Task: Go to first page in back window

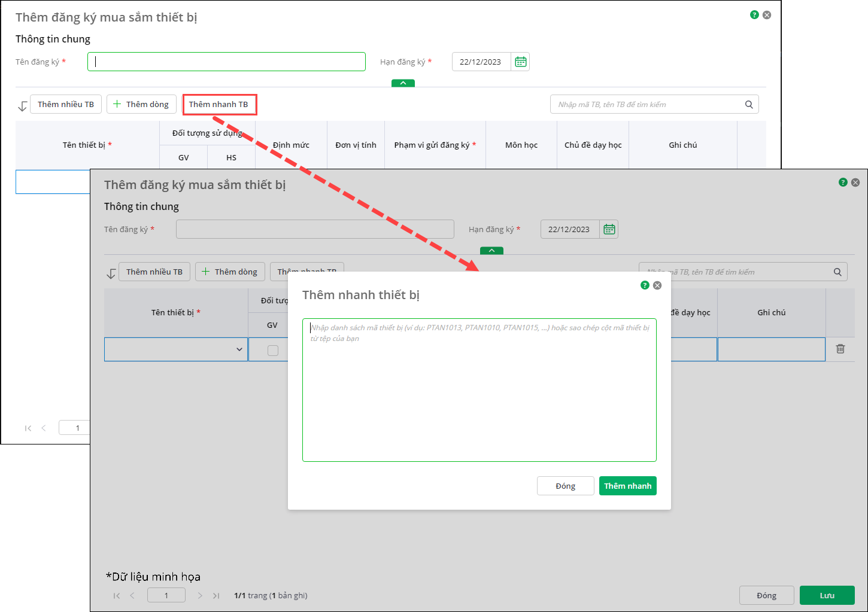Action: 28,428
